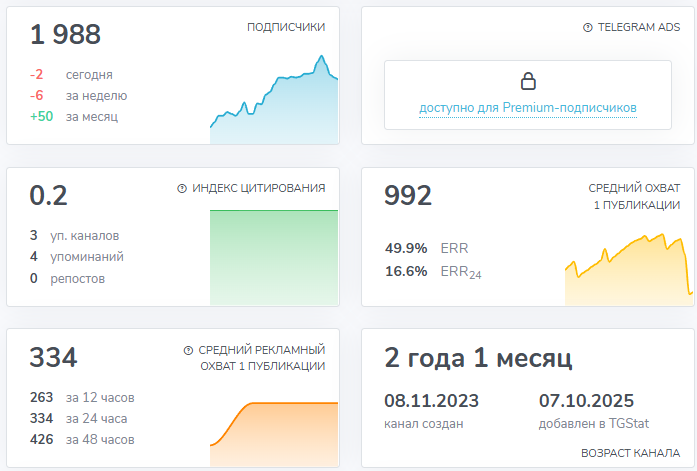Click the help icon beside СРЕДНИЙ РЕКЛАМНЫЙ ОХВАТ

coord(189,350)
